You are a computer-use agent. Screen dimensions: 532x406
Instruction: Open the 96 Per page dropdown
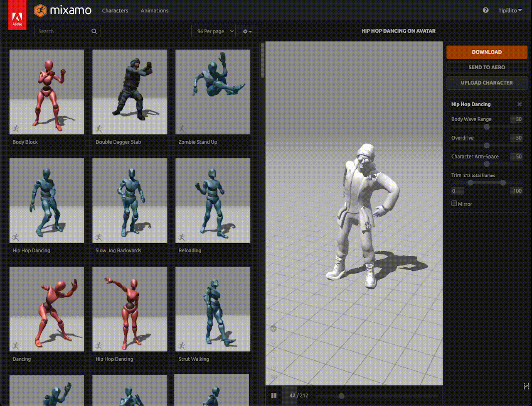pyautogui.click(x=213, y=31)
